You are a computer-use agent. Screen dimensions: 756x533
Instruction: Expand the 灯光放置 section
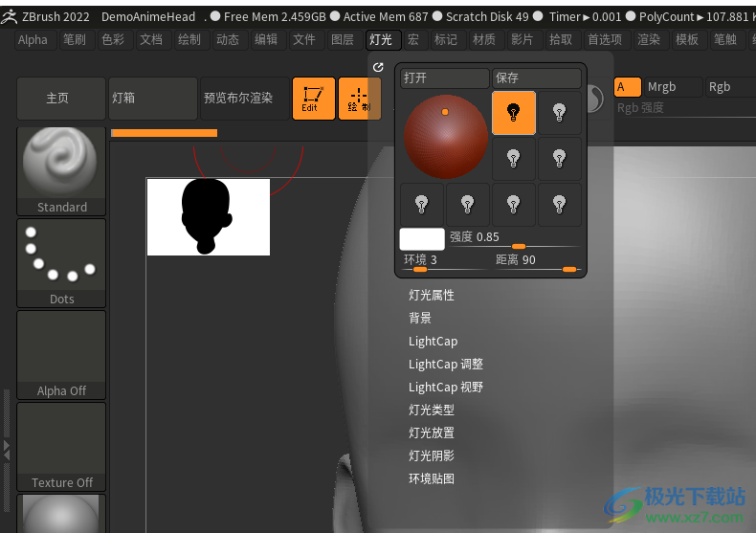coord(432,433)
